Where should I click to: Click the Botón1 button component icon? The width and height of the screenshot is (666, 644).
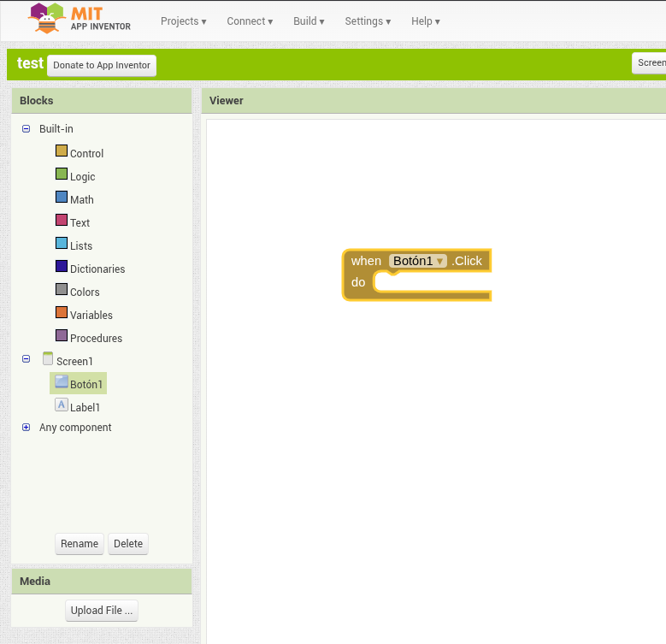(x=62, y=381)
